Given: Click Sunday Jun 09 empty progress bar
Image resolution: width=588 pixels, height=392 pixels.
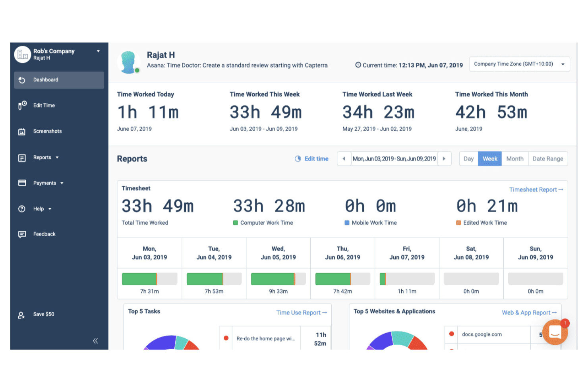Looking at the screenshot, I should (x=536, y=279).
